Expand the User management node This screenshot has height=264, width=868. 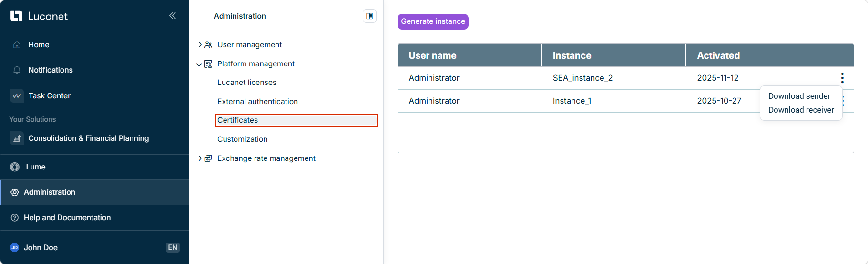coord(200,44)
